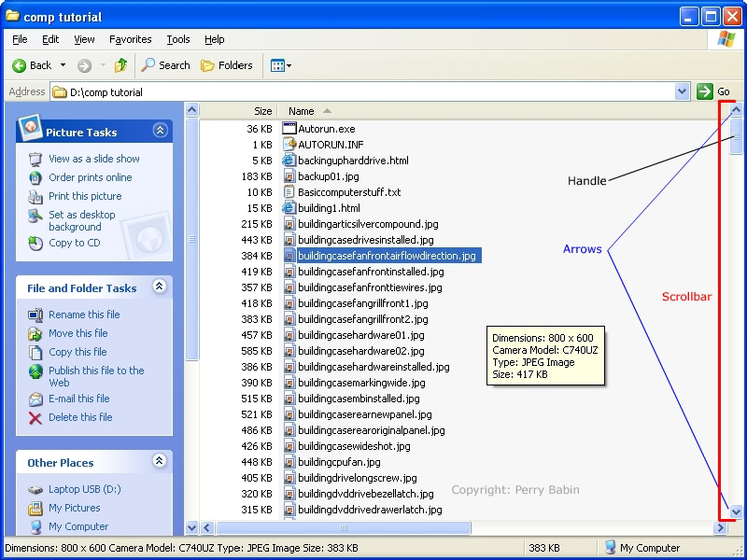Click the task pane scrollbar down arrow
Screen dimensions: 747x560
coord(191,527)
